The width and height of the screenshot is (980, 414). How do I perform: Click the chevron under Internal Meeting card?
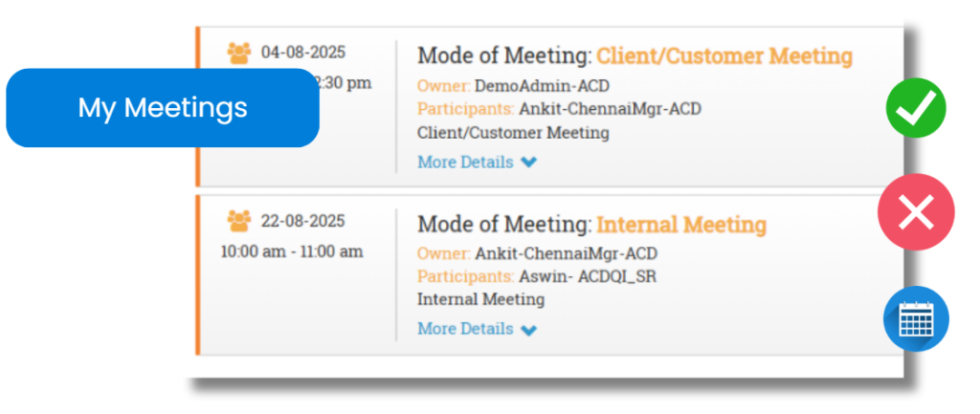(528, 330)
